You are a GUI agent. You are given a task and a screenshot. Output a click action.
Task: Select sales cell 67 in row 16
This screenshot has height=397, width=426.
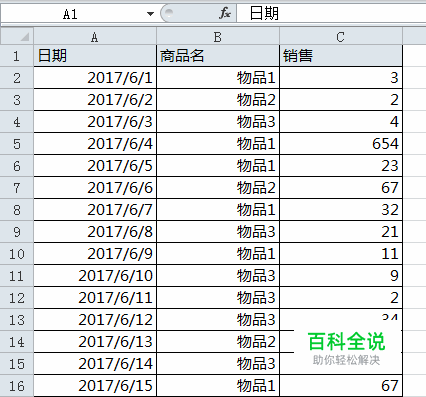click(341, 386)
